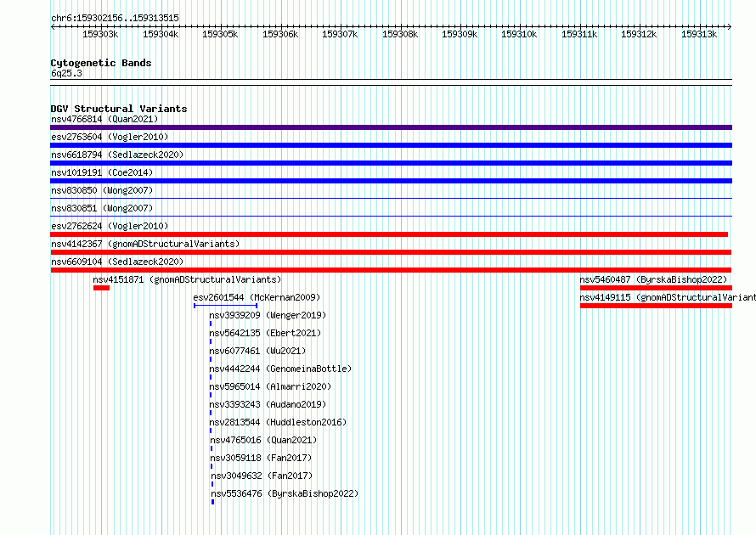Click the 159313k ruler position

click(x=699, y=34)
